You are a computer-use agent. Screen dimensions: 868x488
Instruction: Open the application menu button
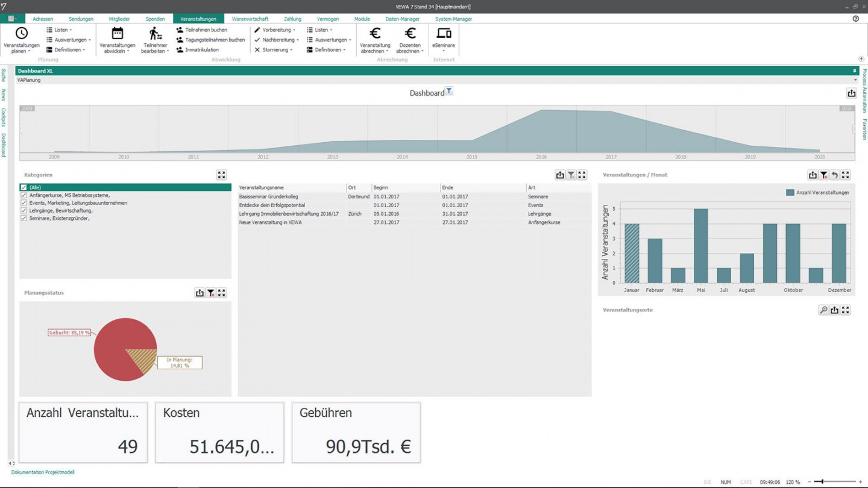point(12,19)
